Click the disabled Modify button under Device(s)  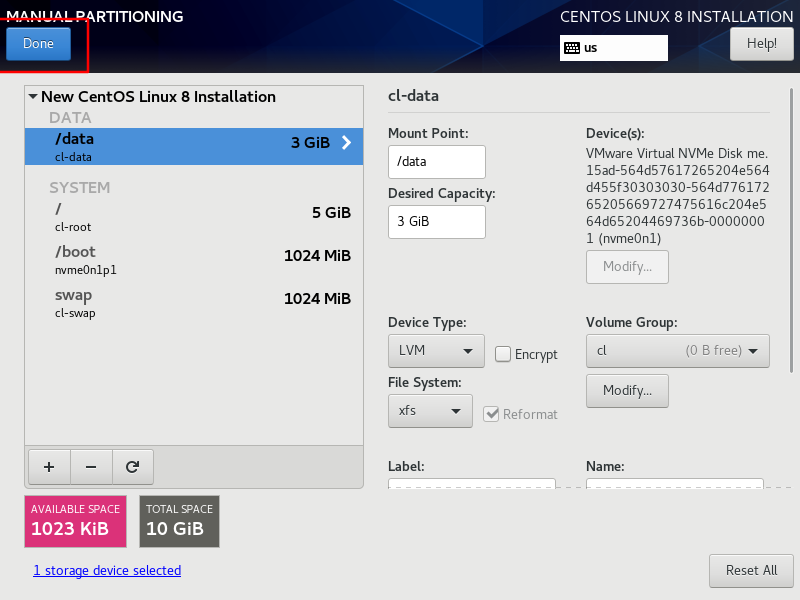[627, 267]
